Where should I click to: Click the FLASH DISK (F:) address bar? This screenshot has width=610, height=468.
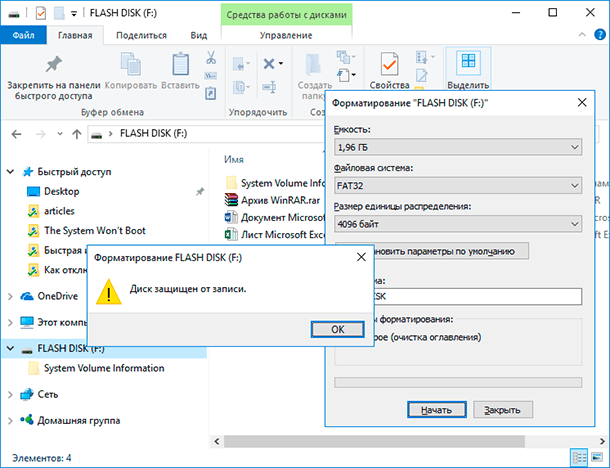coord(206,134)
